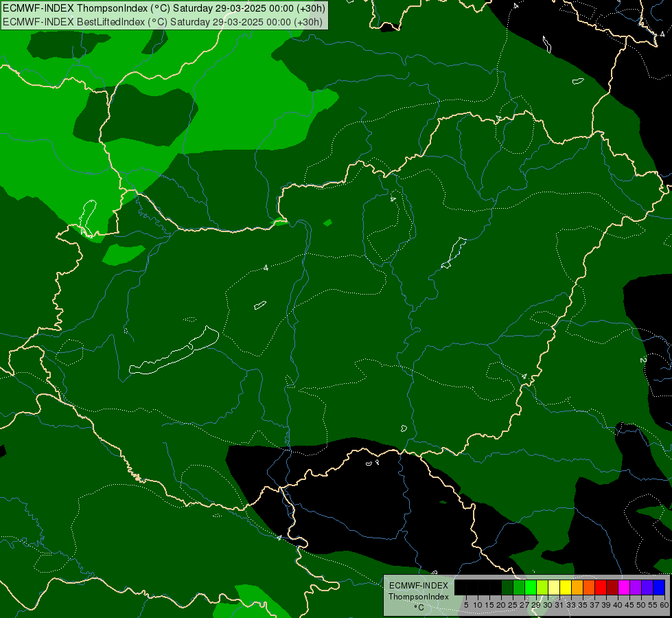This screenshot has height=618, width=672.
Task: Click the legend tick value 60
Action: pyautogui.click(x=664, y=605)
